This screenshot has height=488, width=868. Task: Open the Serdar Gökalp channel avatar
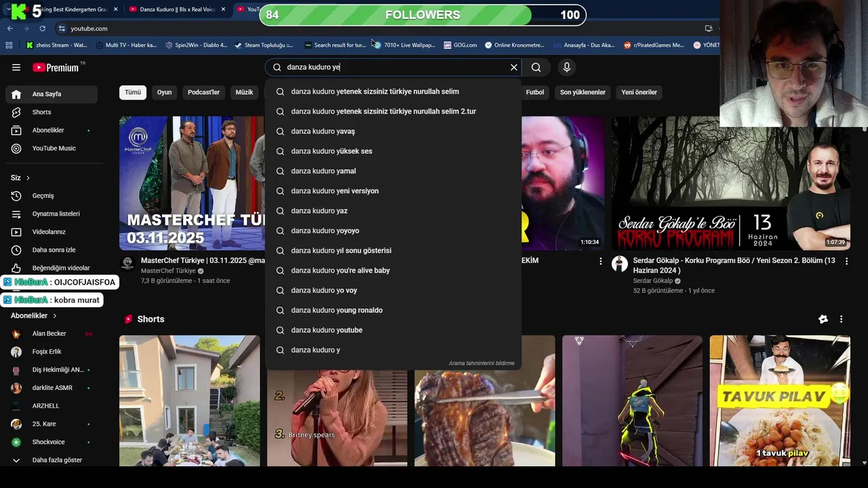pos(620,264)
